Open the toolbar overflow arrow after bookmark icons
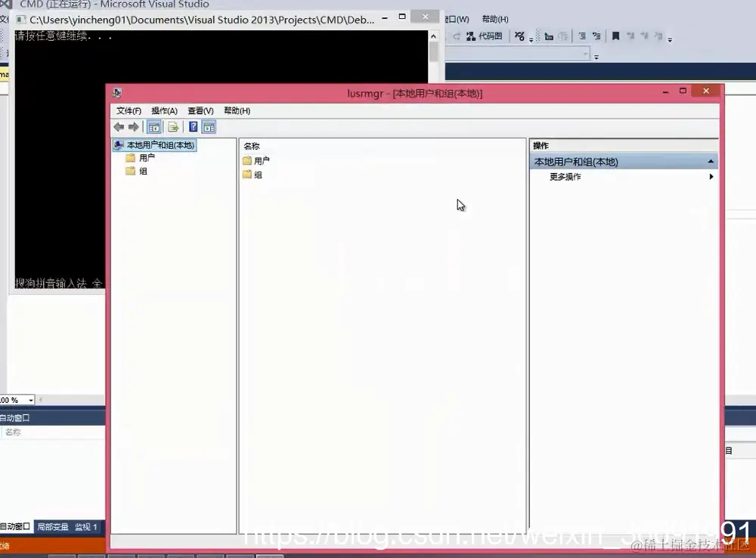 [x=670, y=39]
